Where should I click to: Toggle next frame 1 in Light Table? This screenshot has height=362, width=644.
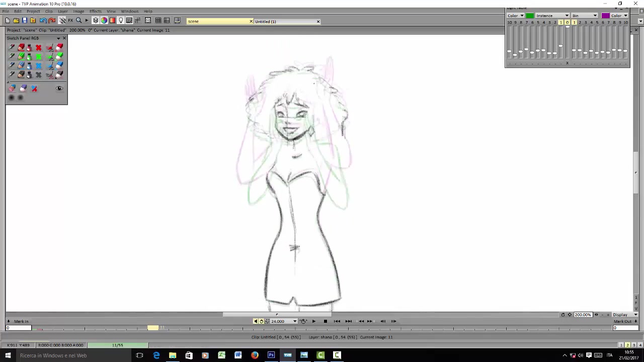pyautogui.click(x=574, y=23)
